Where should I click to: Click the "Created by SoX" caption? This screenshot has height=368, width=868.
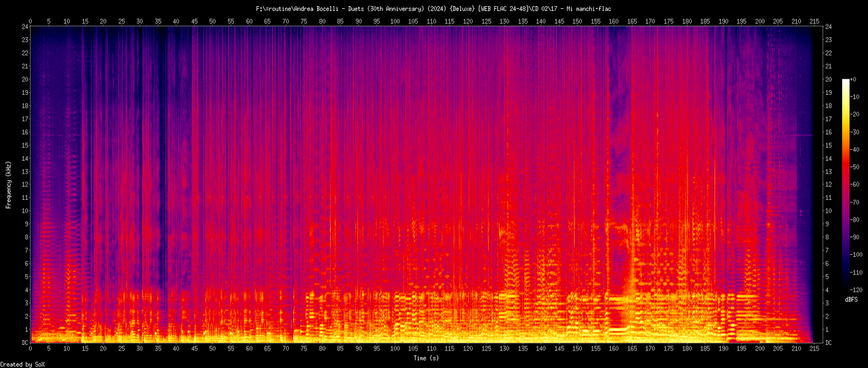(x=22, y=365)
